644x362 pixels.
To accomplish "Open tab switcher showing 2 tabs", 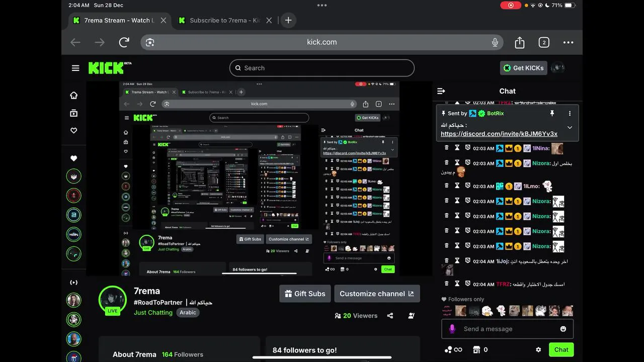I will [x=544, y=42].
